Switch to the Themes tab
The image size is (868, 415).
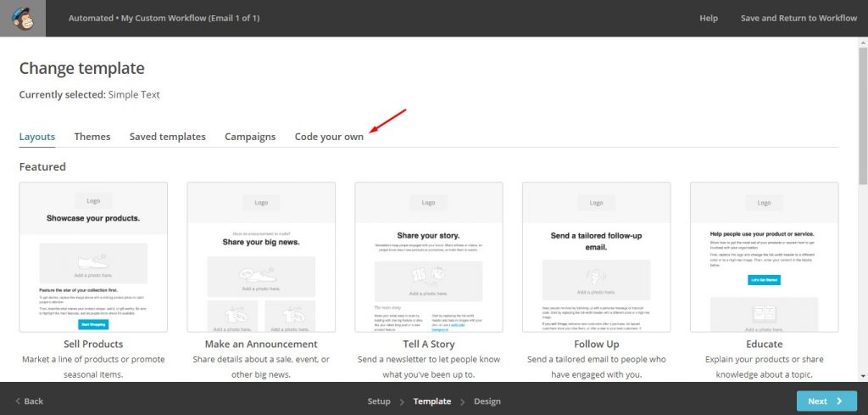coord(92,137)
